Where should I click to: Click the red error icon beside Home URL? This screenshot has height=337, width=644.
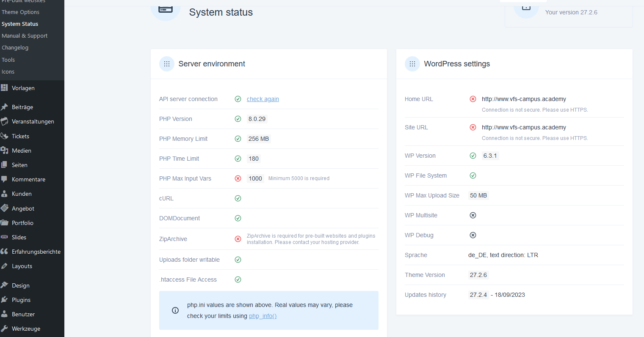click(473, 99)
